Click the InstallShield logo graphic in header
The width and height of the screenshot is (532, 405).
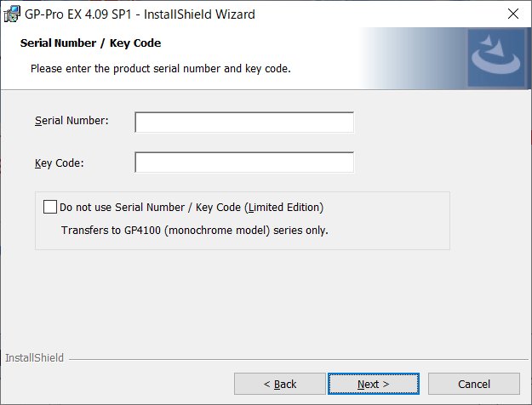click(x=496, y=58)
